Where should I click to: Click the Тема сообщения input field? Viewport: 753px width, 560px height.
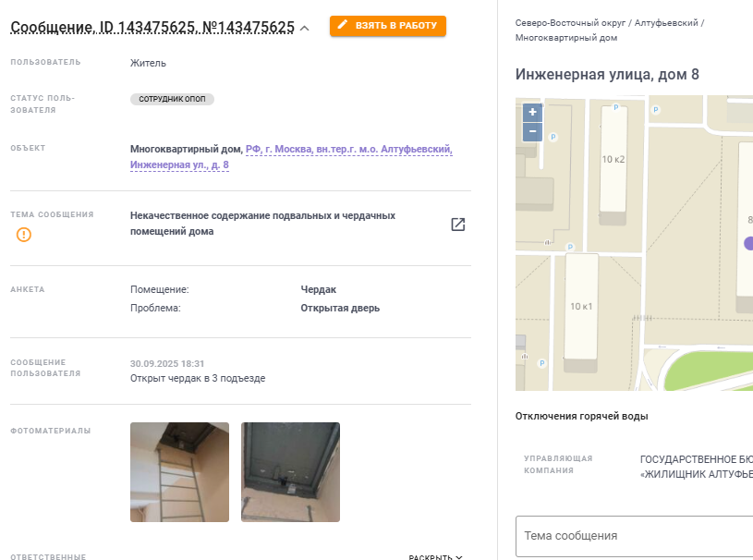[634, 536]
